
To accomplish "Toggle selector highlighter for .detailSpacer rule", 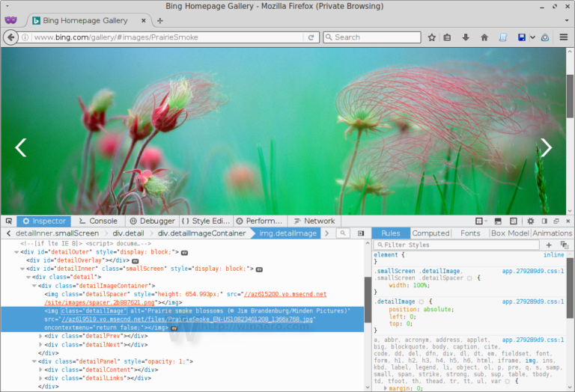I will [469, 278].
